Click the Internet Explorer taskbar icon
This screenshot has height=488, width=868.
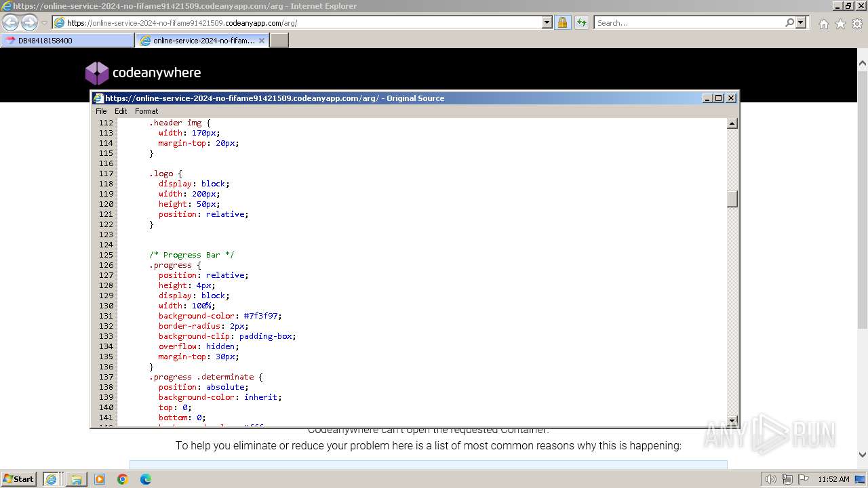[x=52, y=479]
